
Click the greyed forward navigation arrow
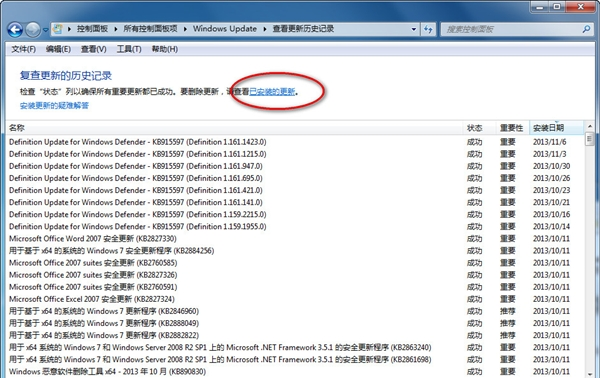(33, 30)
